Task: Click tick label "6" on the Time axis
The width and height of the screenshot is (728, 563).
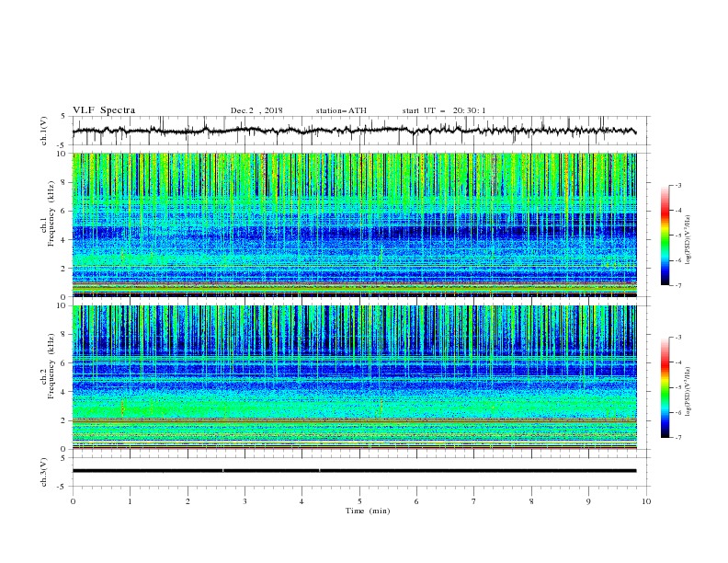Action: 416,501
